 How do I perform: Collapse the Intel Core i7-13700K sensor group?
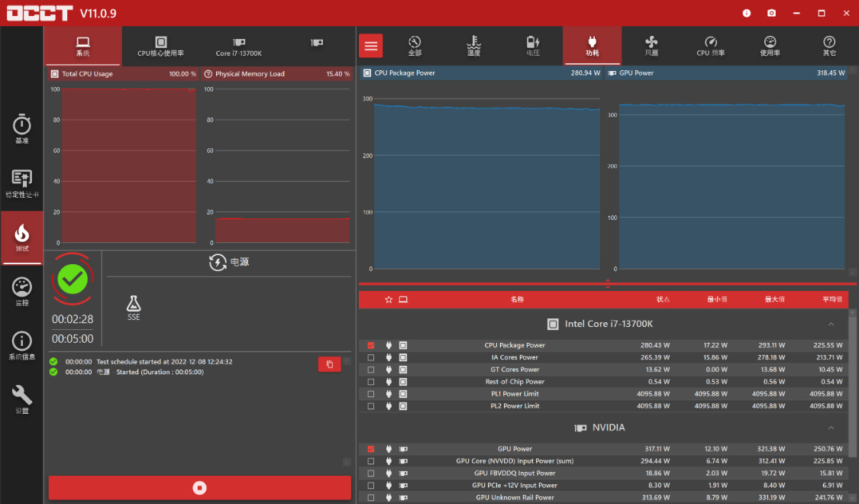click(x=831, y=325)
